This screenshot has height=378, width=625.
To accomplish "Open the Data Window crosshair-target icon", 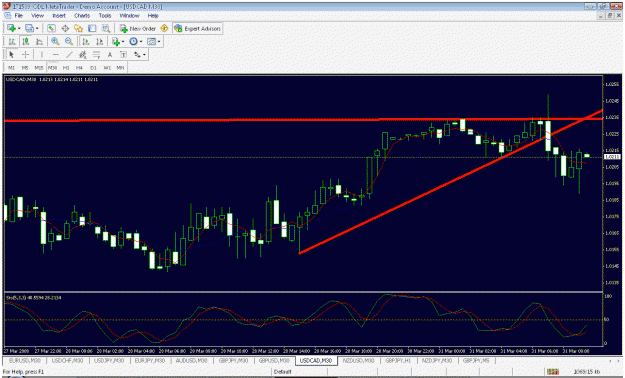I will [65, 28].
